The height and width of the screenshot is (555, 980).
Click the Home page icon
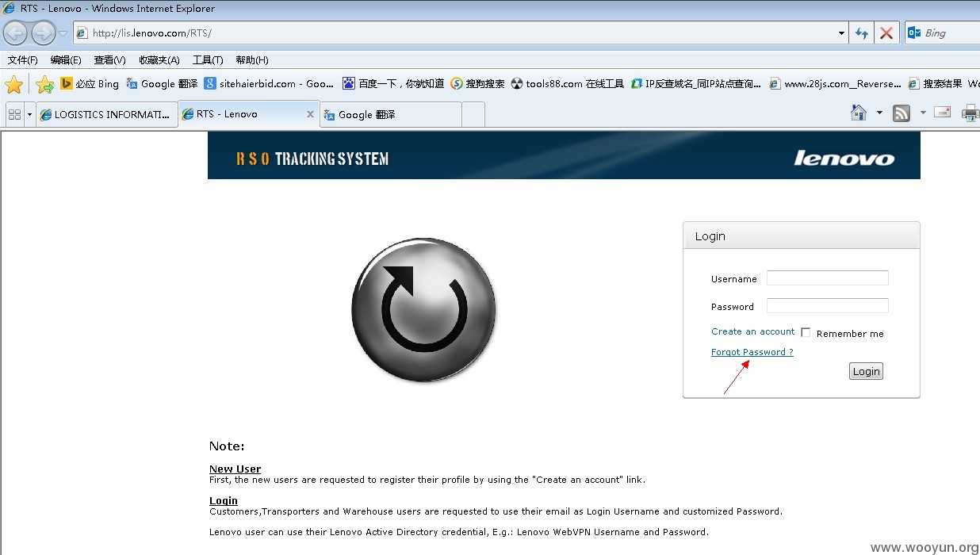pos(859,113)
